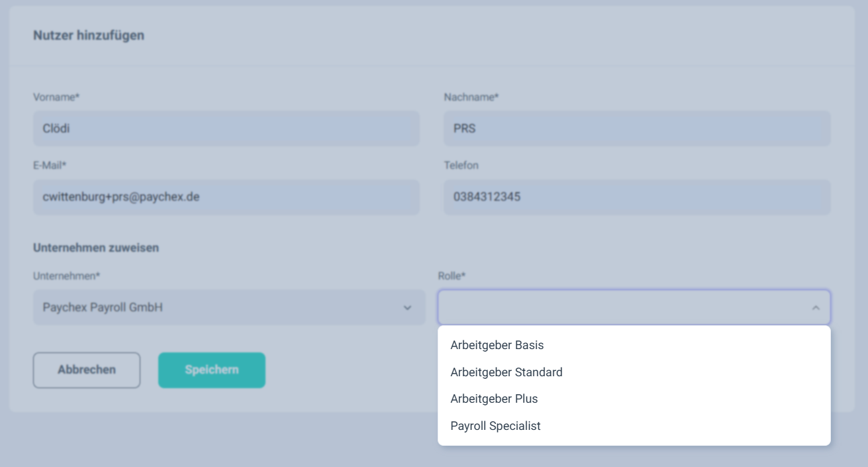This screenshot has height=467, width=868.
Task: Click the E-Mail* label text
Action: [x=50, y=166]
